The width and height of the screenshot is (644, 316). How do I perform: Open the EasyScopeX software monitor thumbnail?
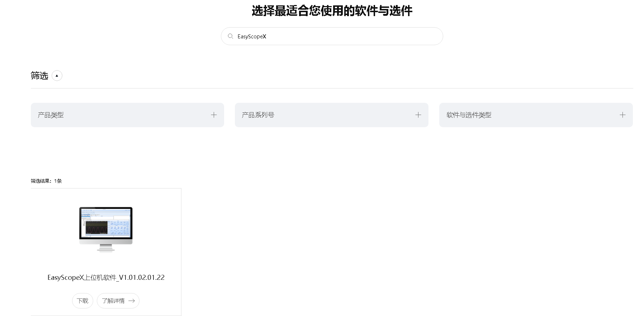[106, 229]
